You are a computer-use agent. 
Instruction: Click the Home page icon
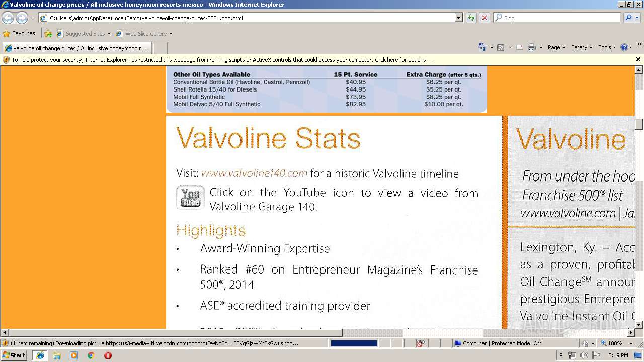pyautogui.click(x=482, y=47)
